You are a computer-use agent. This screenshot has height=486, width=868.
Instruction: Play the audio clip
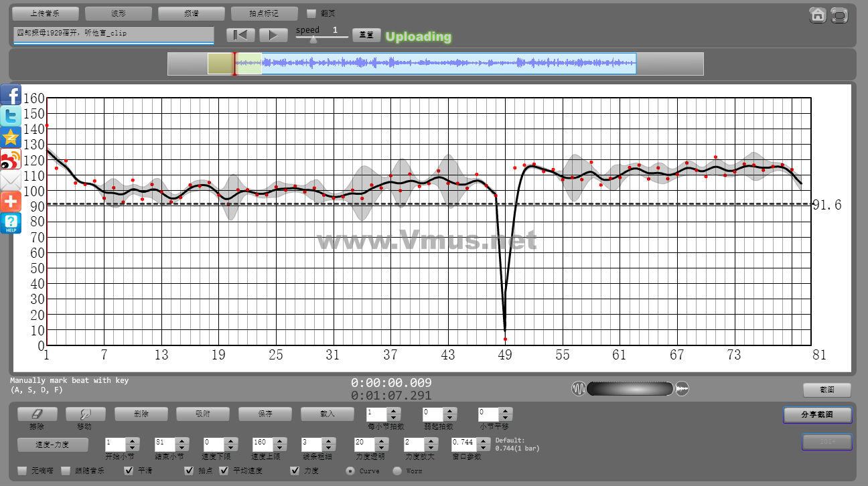tap(273, 35)
